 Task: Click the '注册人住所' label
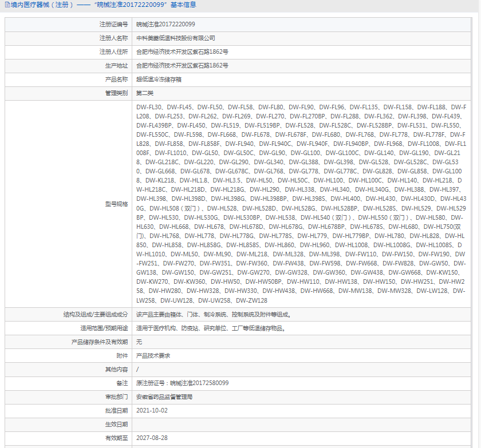(x=113, y=52)
